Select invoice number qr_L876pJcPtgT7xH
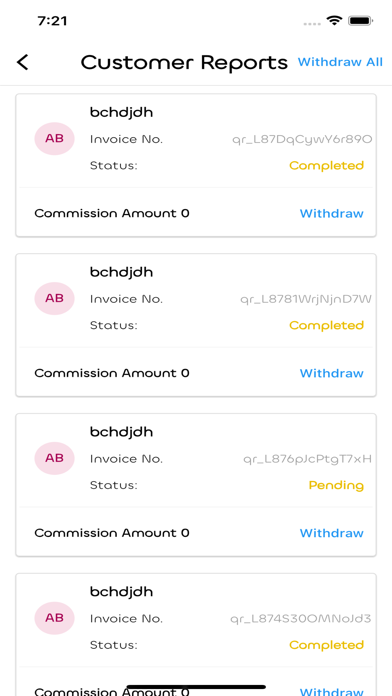392x696 pixels. 307,459
